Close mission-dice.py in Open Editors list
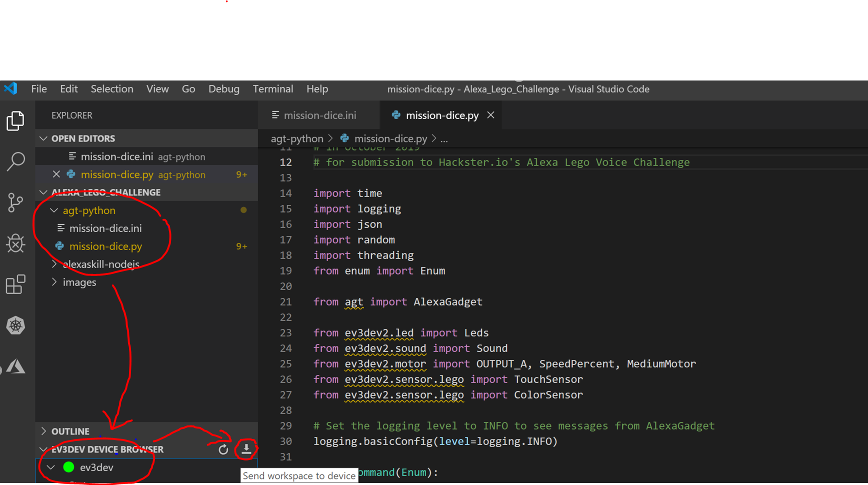This screenshot has height=485, width=868. click(x=56, y=174)
